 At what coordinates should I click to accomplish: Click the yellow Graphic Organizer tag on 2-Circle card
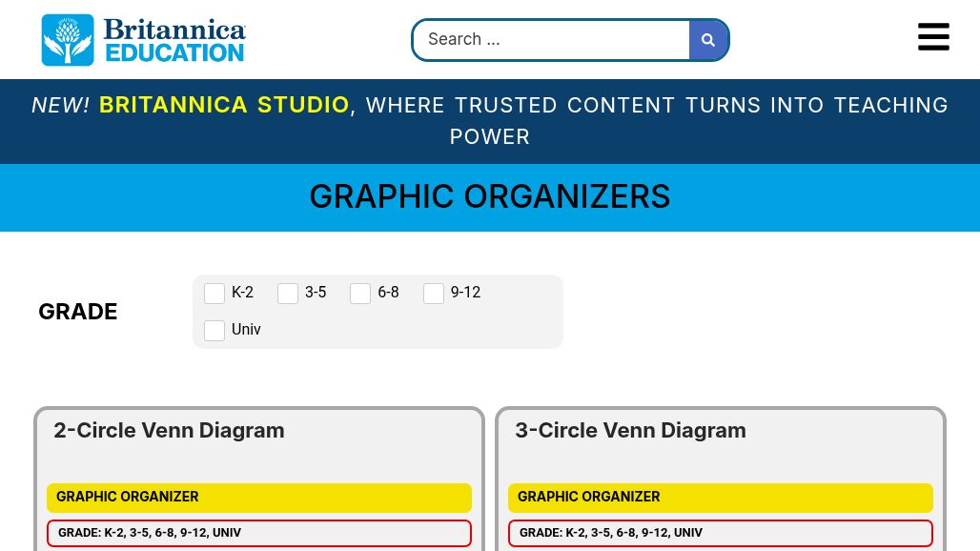[x=258, y=498]
